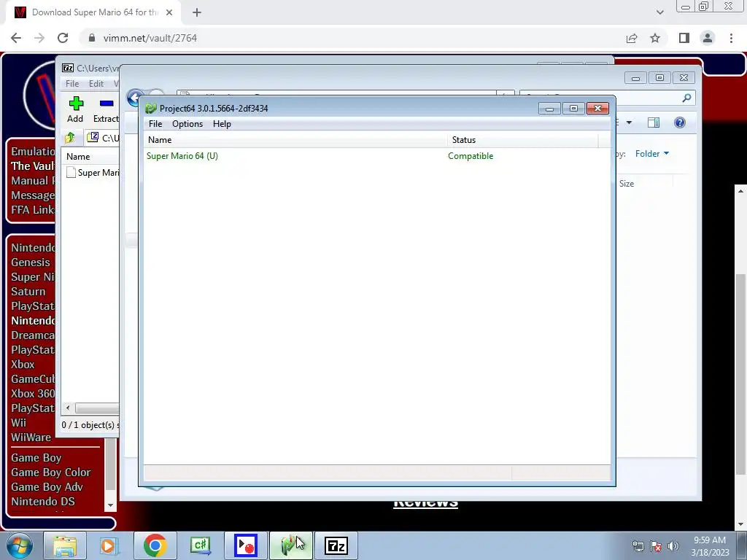Open the screen recorder taskbar icon
This screenshot has height=560, width=747.
[x=246, y=545]
